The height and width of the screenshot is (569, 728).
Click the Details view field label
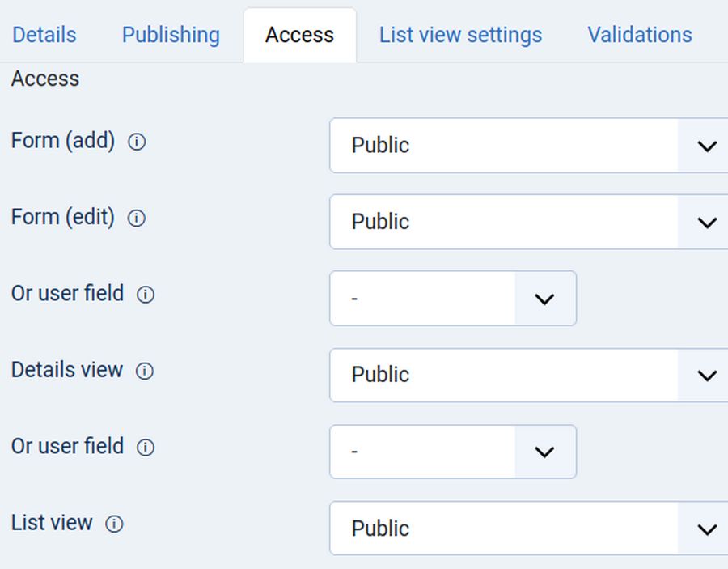point(67,370)
